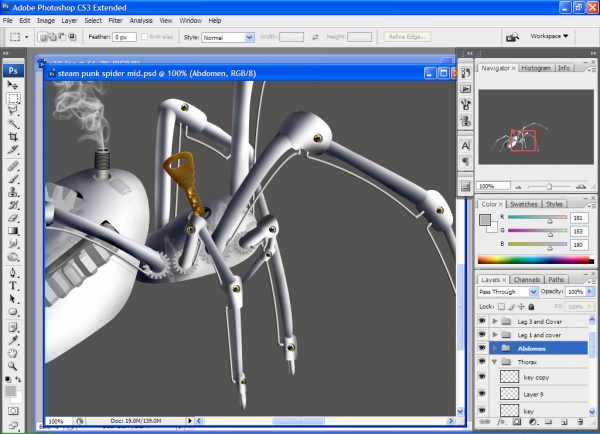
Task: Select the Path Selection tool
Action: point(13,299)
